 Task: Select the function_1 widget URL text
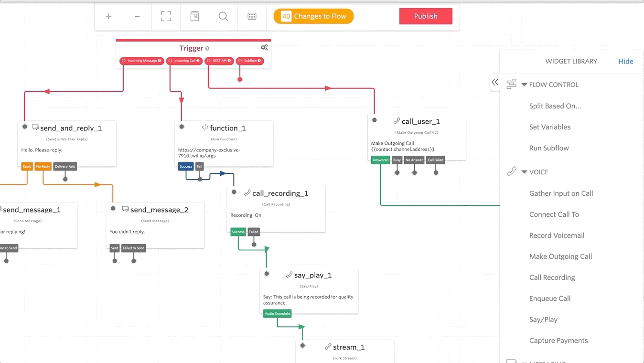[209, 153]
